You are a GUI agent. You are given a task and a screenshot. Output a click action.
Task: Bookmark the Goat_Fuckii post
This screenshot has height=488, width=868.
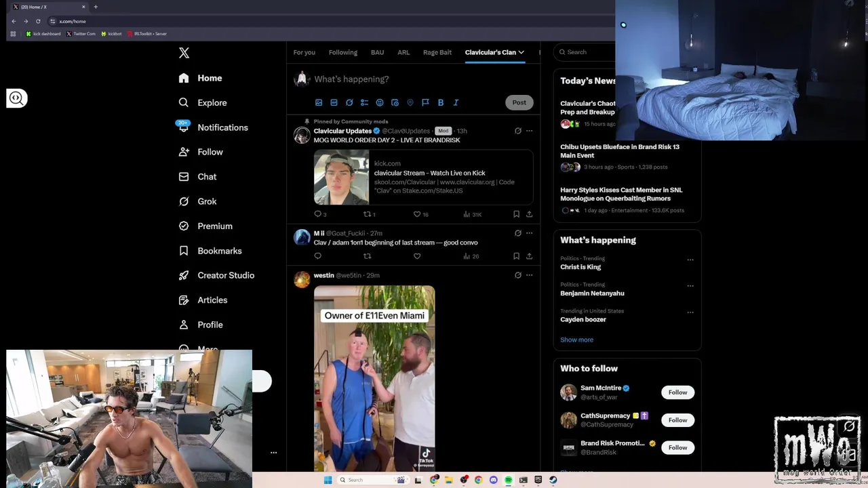click(x=516, y=256)
